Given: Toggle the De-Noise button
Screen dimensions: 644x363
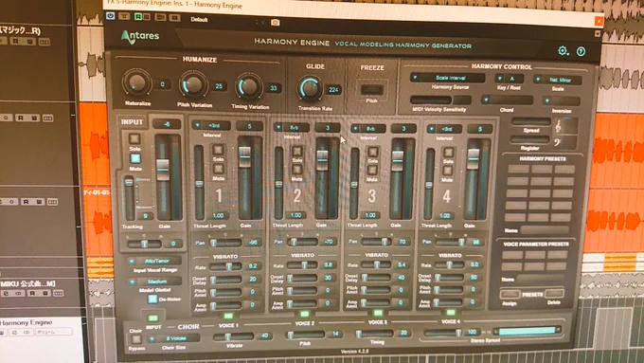Looking at the screenshot, I should pyautogui.click(x=152, y=299).
